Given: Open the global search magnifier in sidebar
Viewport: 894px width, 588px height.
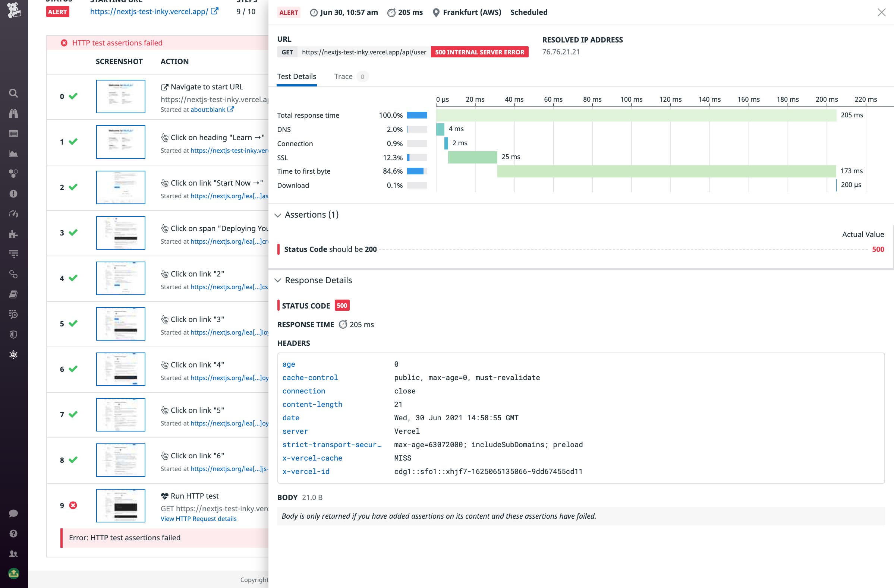Looking at the screenshot, I should point(13,93).
